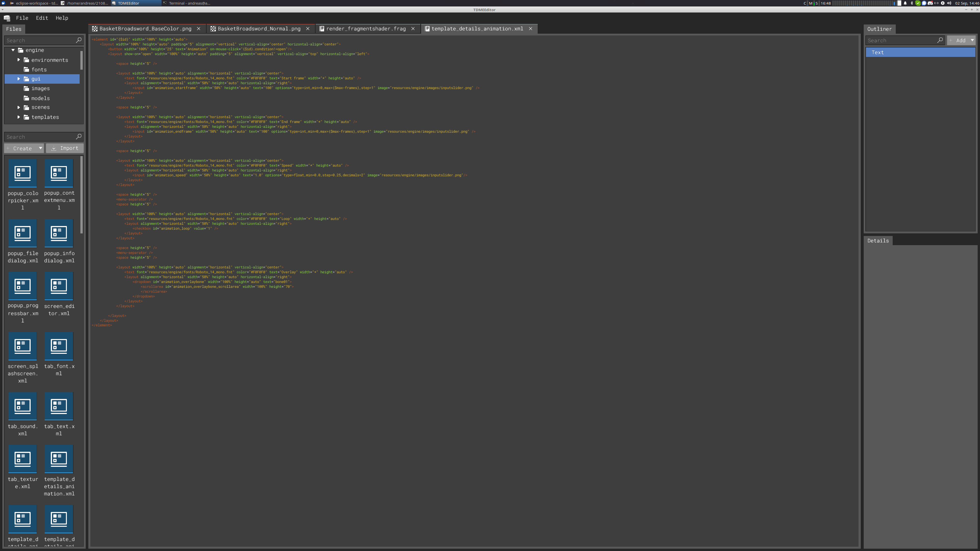Click the Create button in left panel
Screen dimensions: 980x551
[23, 147]
